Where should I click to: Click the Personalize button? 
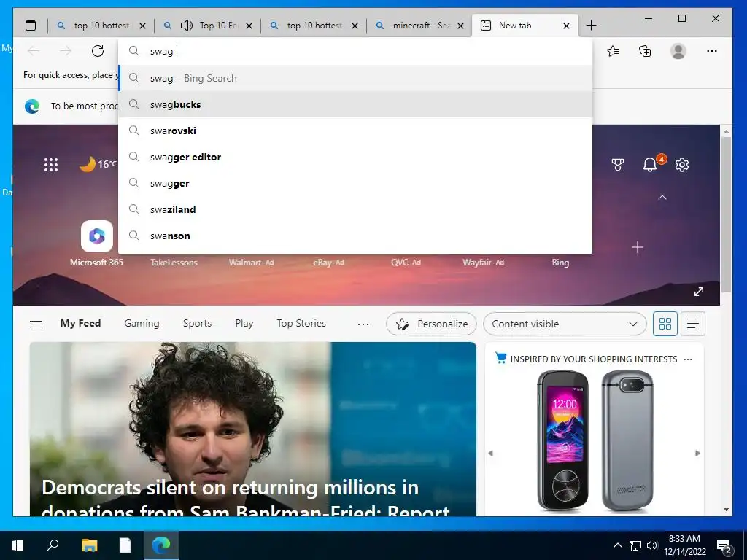pos(431,324)
